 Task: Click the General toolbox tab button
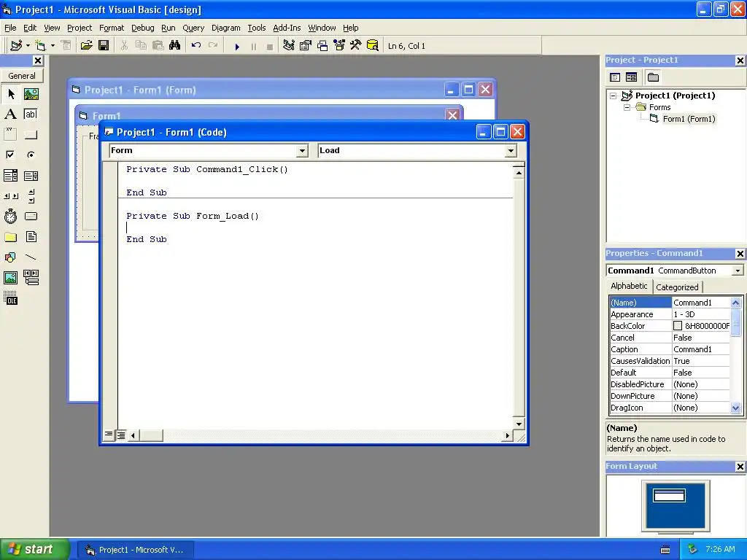(x=22, y=76)
